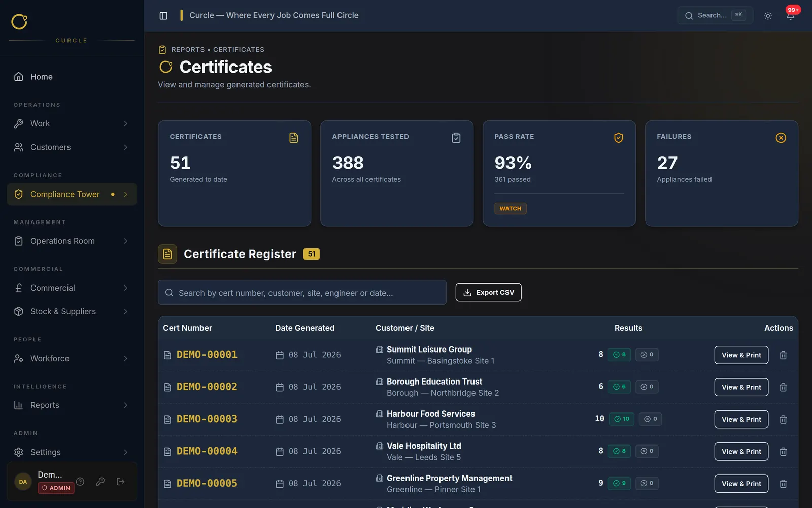The image size is (812, 508).
Task: Click the Reports bar chart icon
Action: point(19,405)
